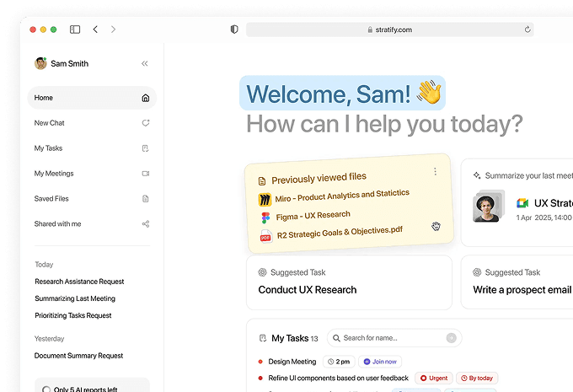
Task: Click the My Meetings camera icon
Action: point(146,174)
